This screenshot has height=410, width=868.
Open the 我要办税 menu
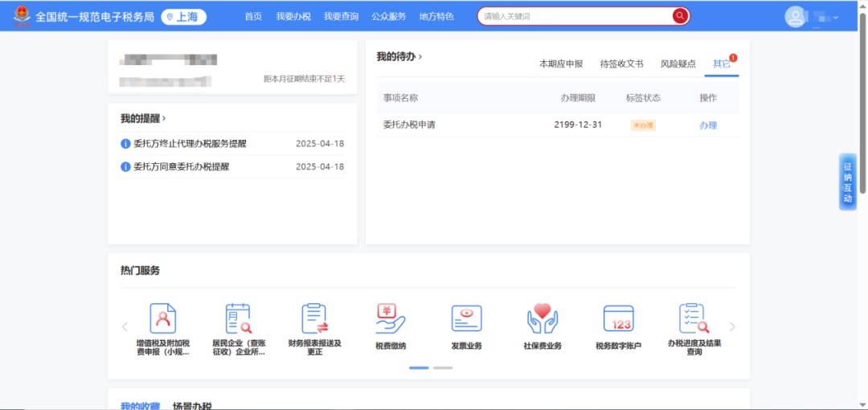293,17
